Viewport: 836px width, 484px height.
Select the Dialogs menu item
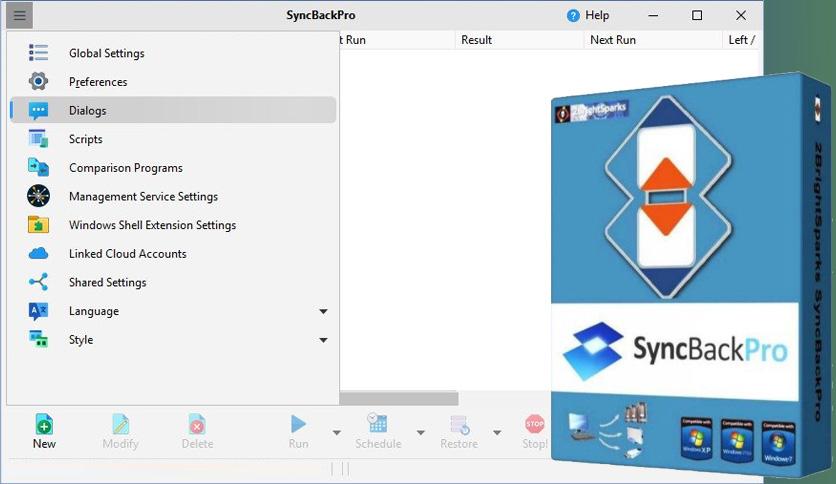[x=87, y=111]
